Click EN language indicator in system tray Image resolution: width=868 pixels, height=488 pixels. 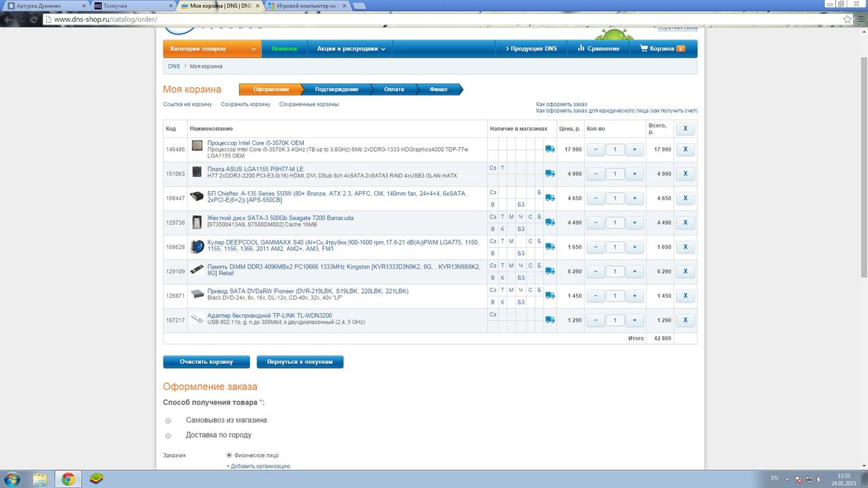(774, 478)
